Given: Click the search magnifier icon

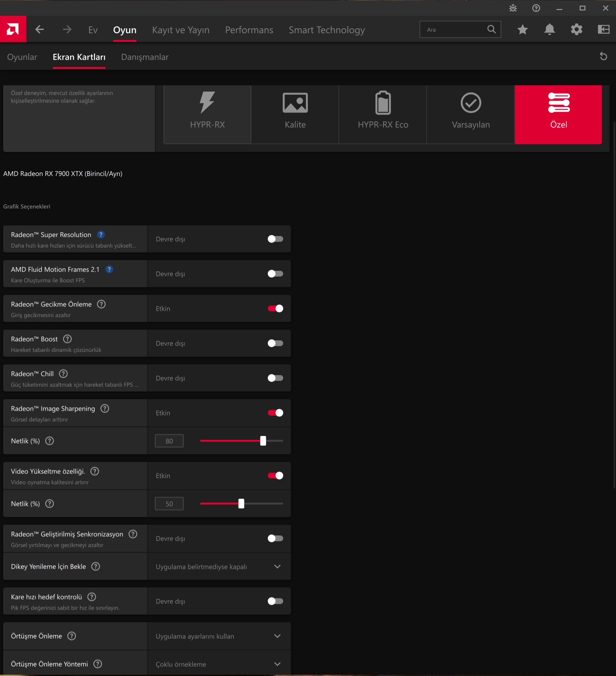Looking at the screenshot, I should 491,30.
